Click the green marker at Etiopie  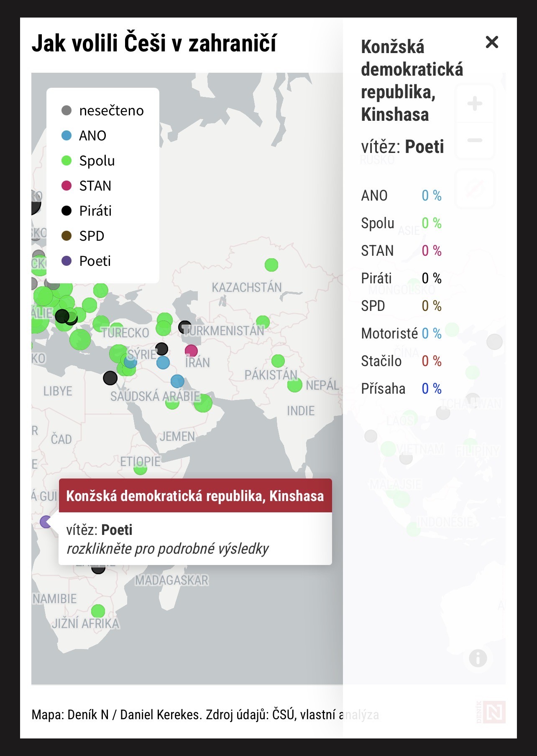140,469
